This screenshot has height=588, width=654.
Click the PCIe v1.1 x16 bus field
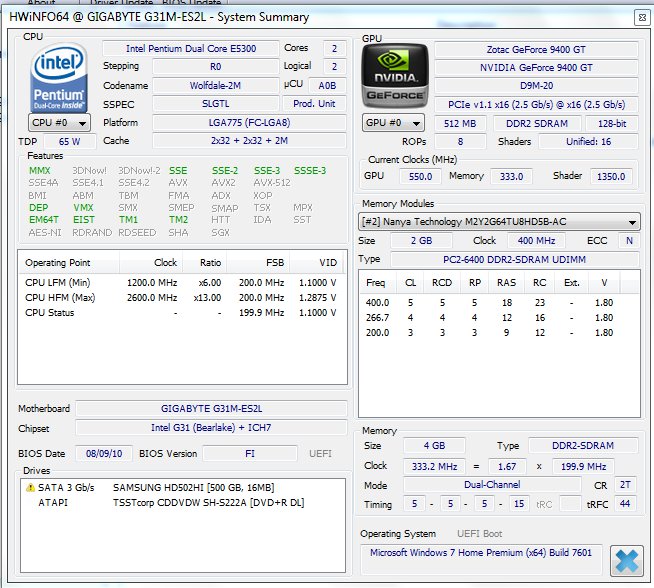[536, 104]
